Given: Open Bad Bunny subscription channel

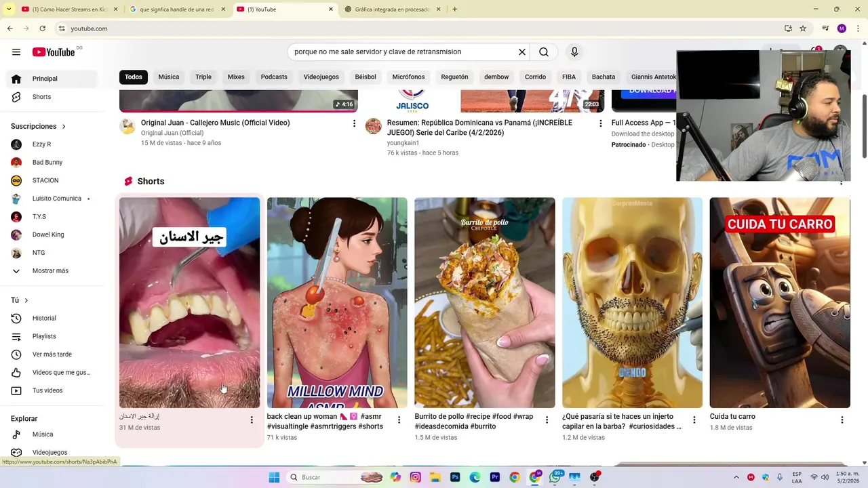Looking at the screenshot, I should click(53, 163).
